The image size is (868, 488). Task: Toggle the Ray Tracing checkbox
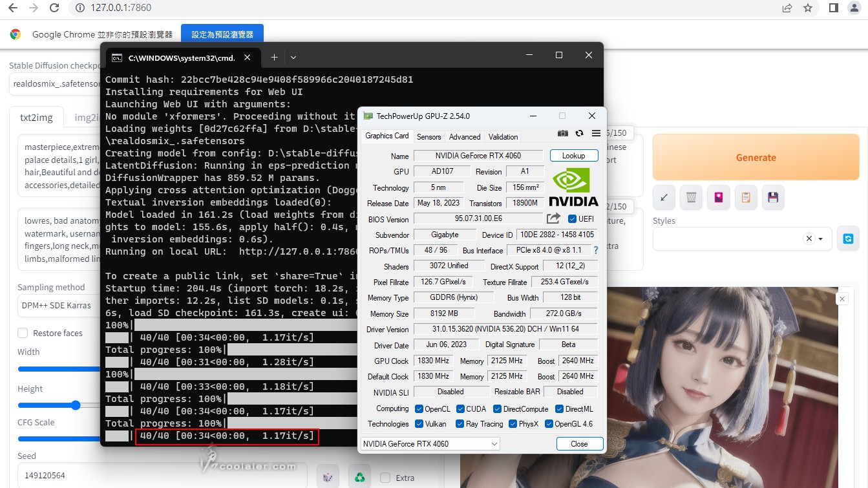(460, 424)
